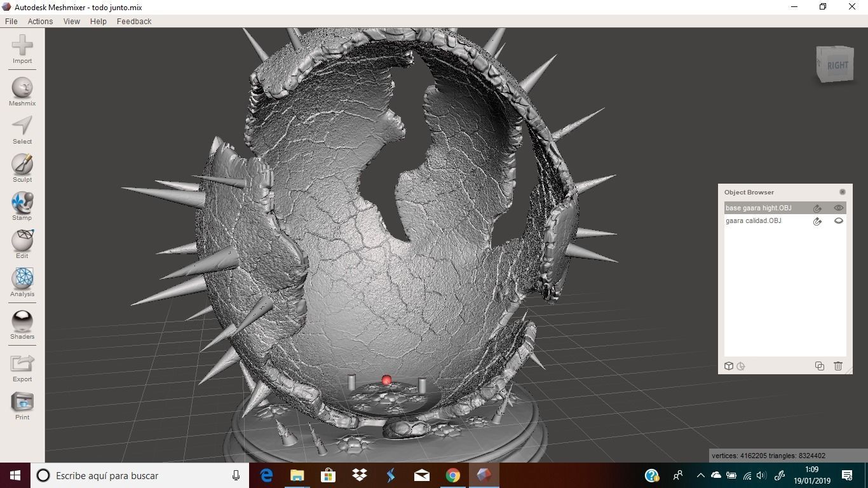The width and height of the screenshot is (868, 488).
Task: Click the Meshmixer taskbar icon
Action: tap(484, 475)
